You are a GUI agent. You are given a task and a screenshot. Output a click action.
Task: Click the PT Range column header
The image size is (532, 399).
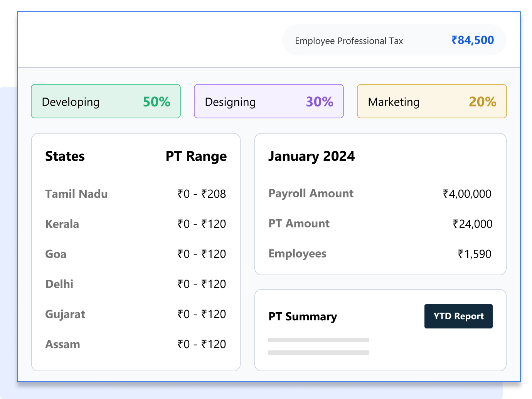click(196, 156)
